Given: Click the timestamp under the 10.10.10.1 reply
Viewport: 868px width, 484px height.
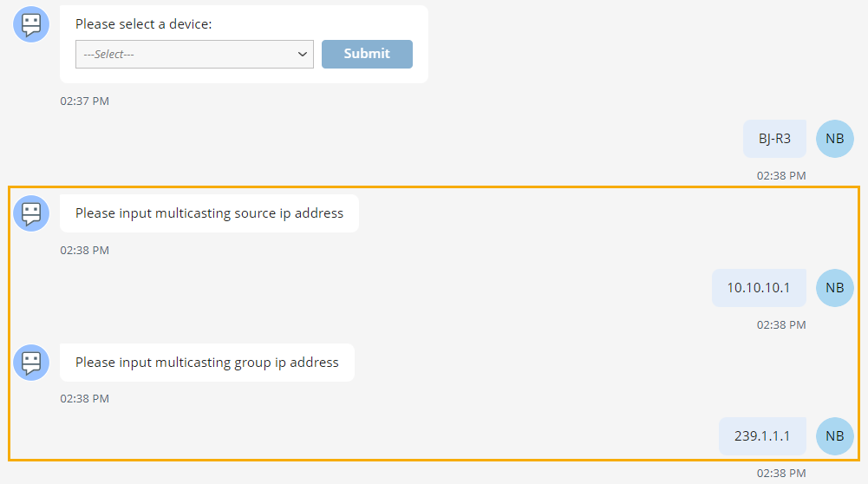Looking at the screenshot, I should coord(781,325).
